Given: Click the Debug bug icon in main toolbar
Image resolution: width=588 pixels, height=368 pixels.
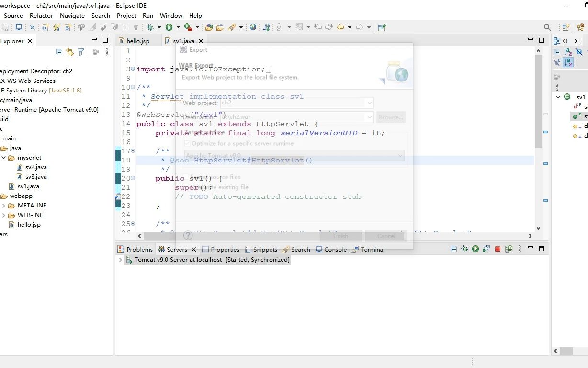Looking at the screenshot, I should pyautogui.click(x=150, y=28).
